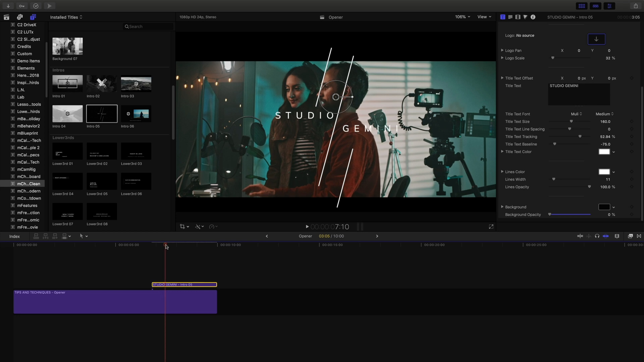This screenshot has height=362, width=644.
Task: Open the Video inspector tab icon
Action: point(518,17)
